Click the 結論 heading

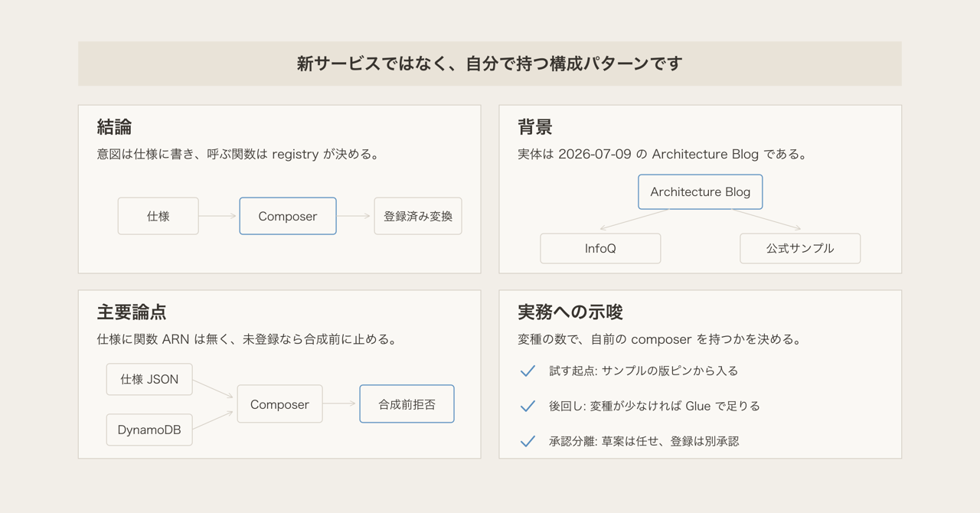tap(114, 127)
